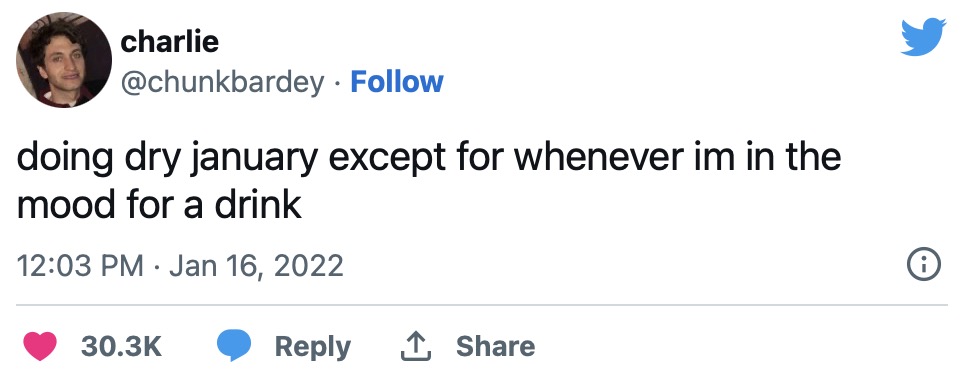
Task: Follow the @chunkbardey account
Action: 396,82
